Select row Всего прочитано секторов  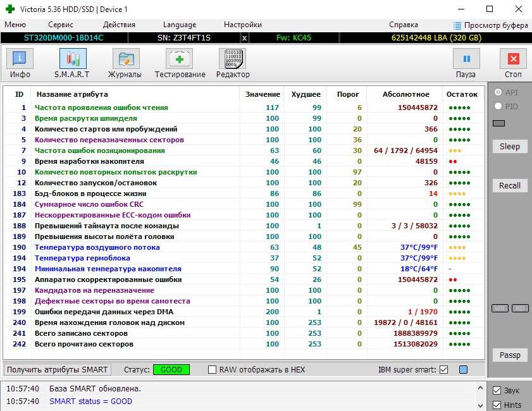[244, 344]
